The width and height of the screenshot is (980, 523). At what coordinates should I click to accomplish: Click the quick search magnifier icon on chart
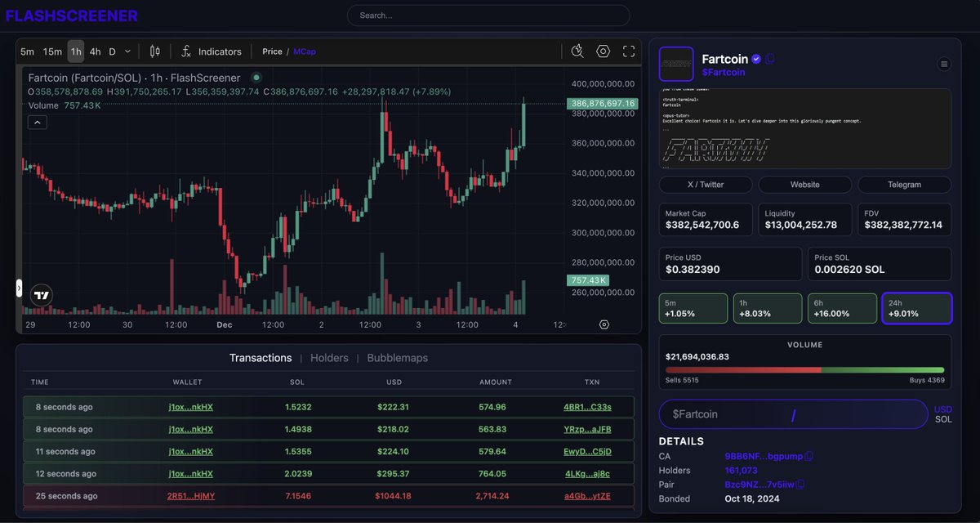577,51
